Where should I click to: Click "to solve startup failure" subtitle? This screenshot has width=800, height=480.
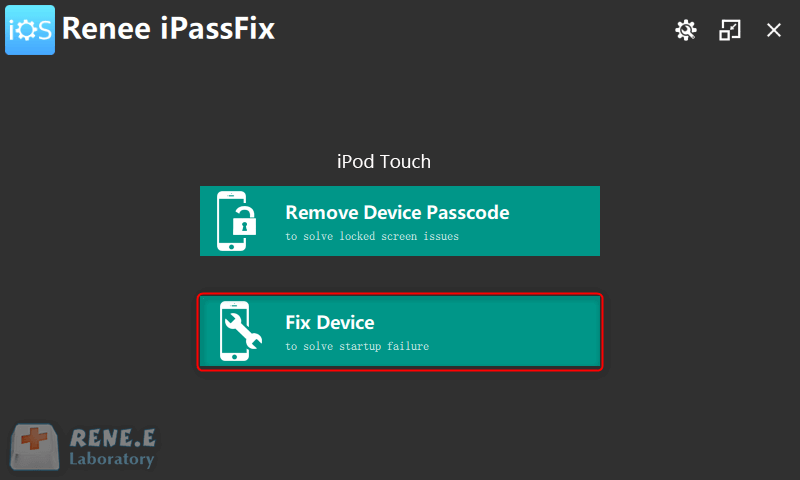[x=356, y=347]
